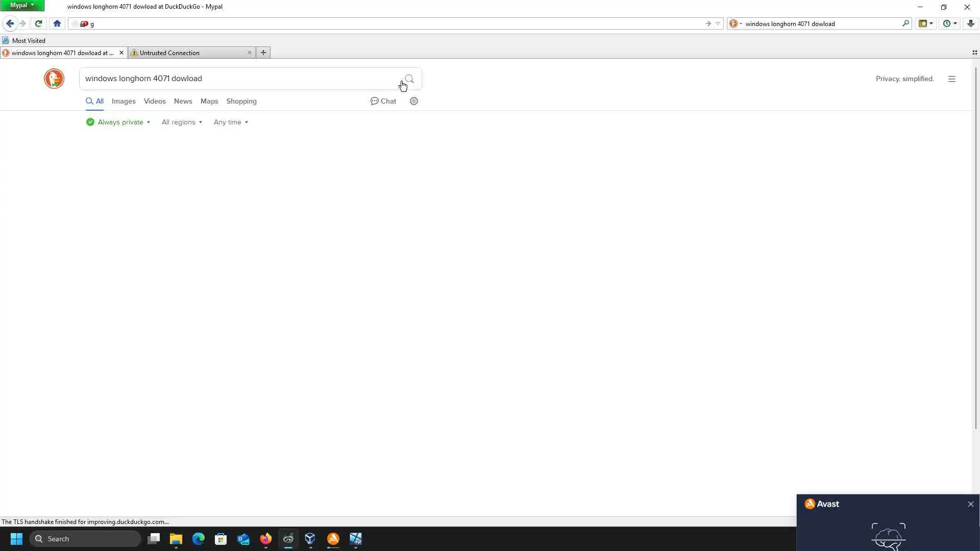The width and height of the screenshot is (980, 551).
Task: Reload the current page
Action: coord(38,23)
